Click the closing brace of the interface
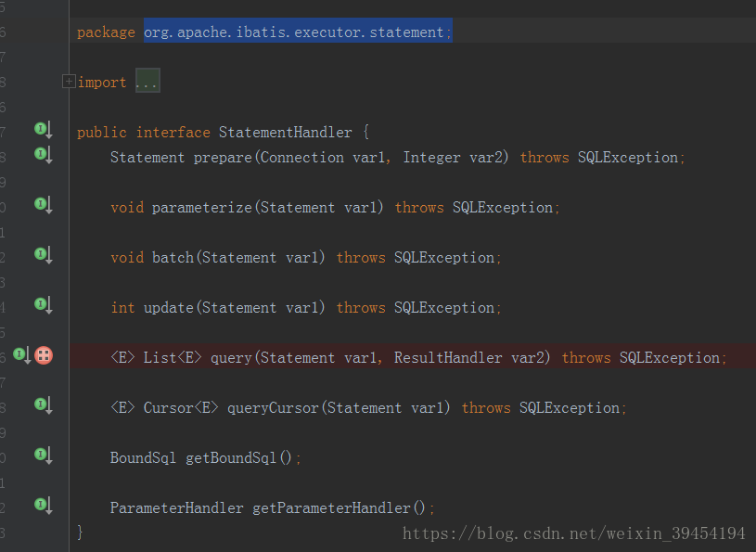Image resolution: width=756 pixels, height=552 pixels. (x=80, y=533)
